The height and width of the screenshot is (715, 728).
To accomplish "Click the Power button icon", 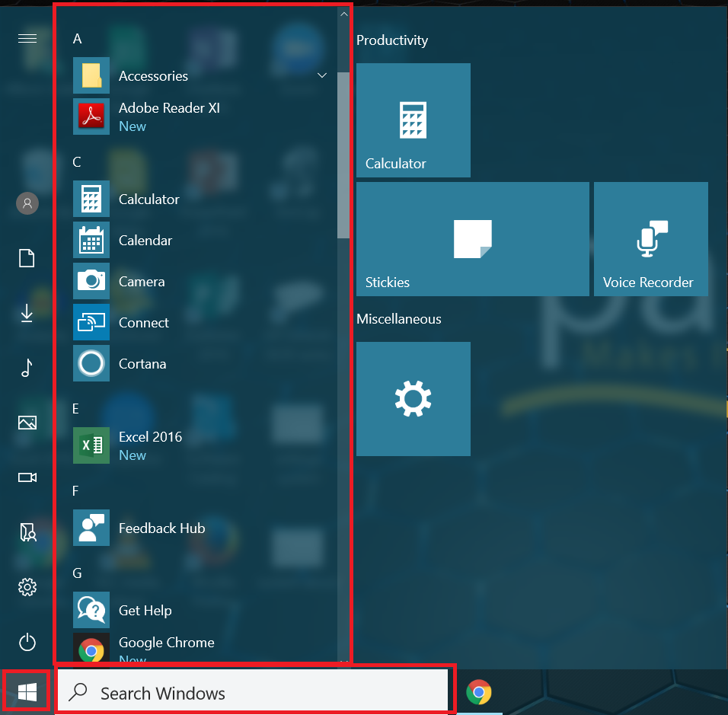I will tap(27, 642).
